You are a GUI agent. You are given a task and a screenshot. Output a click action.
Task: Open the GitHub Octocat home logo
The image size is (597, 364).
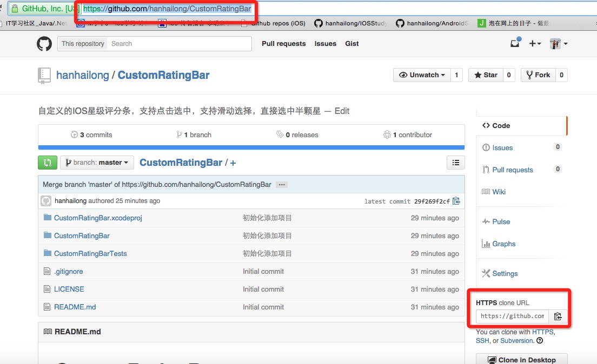tap(44, 44)
